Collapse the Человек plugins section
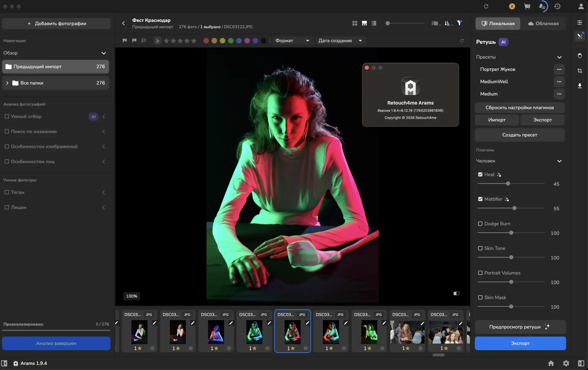Screen dimensions: 588x370 tap(559, 161)
